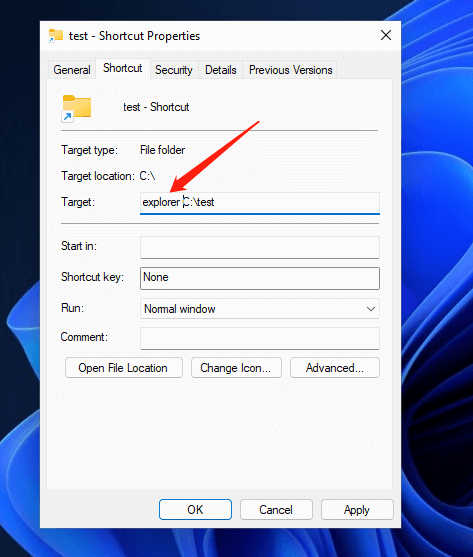
Task: Click the large test shortcut folder icon
Action: [x=76, y=108]
